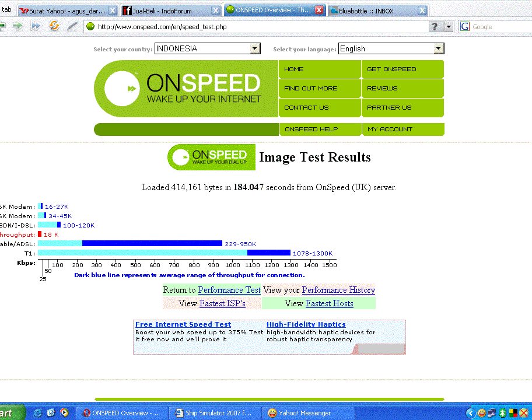The image size is (532, 420).
Task: Click the question mark button in the address bar
Action: click(x=435, y=26)
